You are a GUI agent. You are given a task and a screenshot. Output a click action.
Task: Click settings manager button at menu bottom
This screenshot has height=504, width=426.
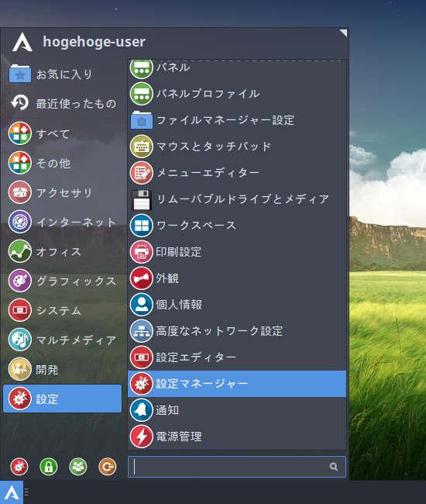coord(19,467)
